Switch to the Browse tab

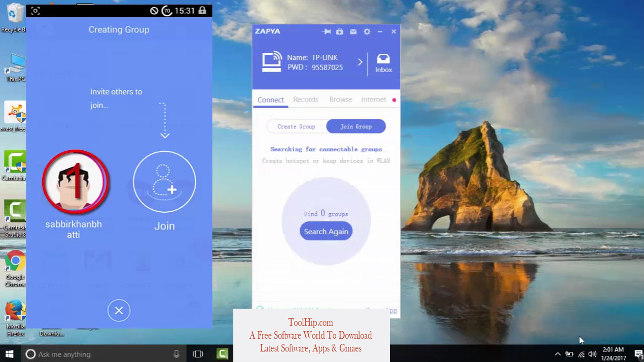click(341, 100)
